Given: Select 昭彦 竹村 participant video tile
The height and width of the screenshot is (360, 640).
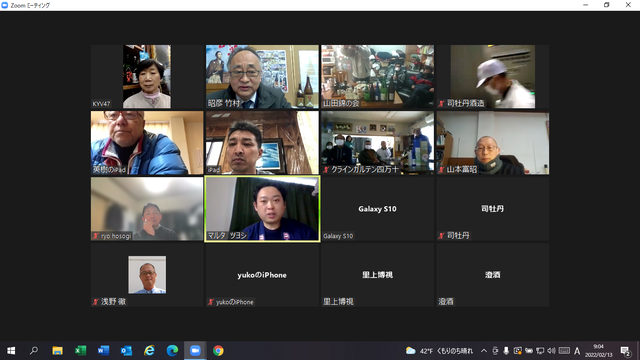Looking at the screenshot, I should (262, 76).
